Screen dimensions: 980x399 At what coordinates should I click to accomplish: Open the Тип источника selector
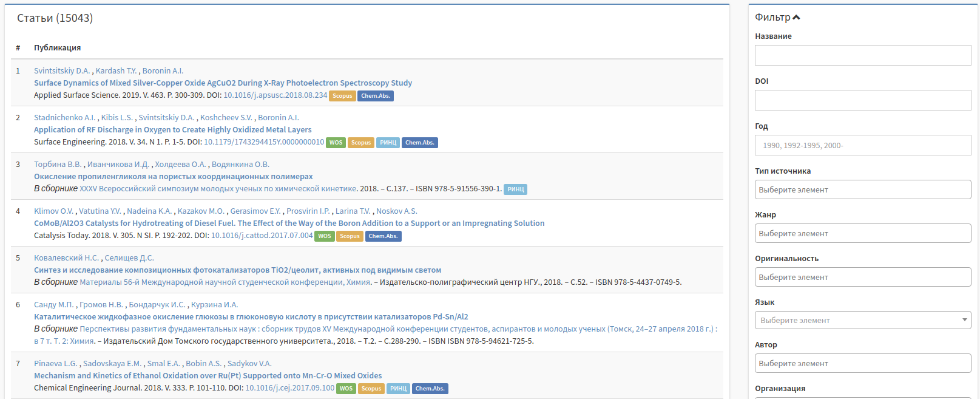[x=862, y=189]
